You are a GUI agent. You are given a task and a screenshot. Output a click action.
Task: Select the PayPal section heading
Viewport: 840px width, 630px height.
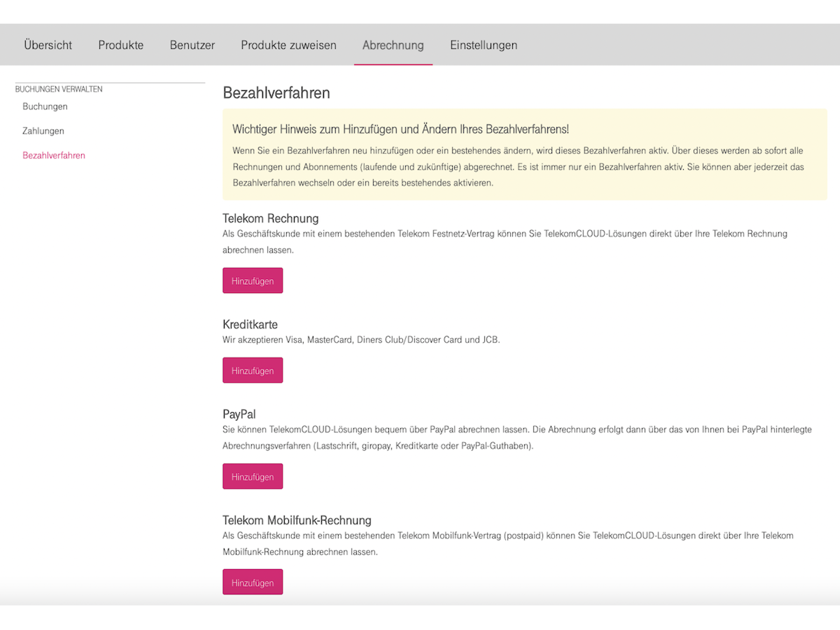tap(239, 414)
